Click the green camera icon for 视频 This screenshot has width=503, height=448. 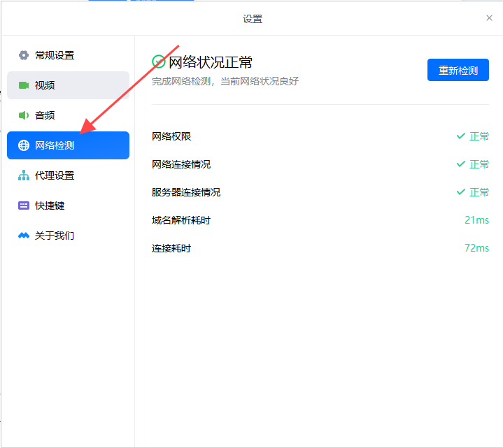23,85
